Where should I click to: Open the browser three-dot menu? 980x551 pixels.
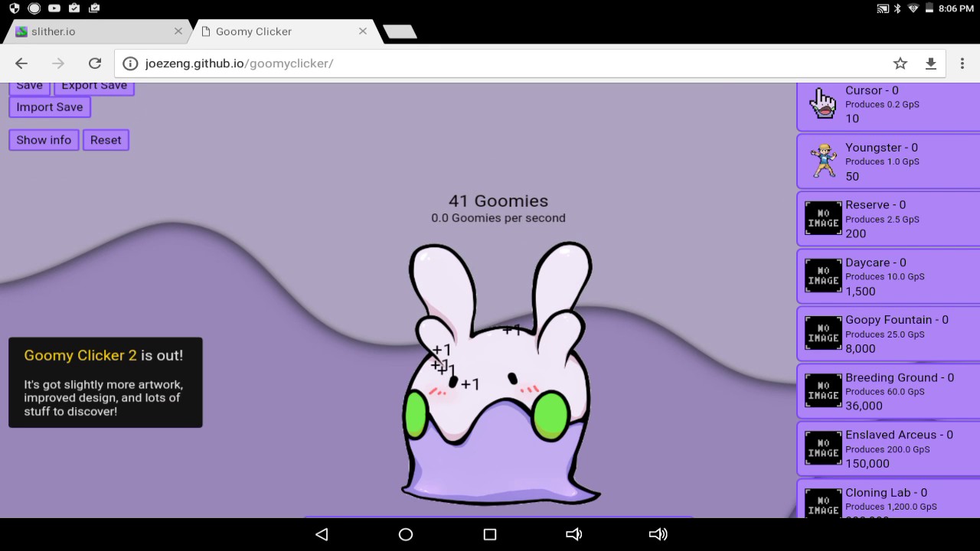pos(962,64)
